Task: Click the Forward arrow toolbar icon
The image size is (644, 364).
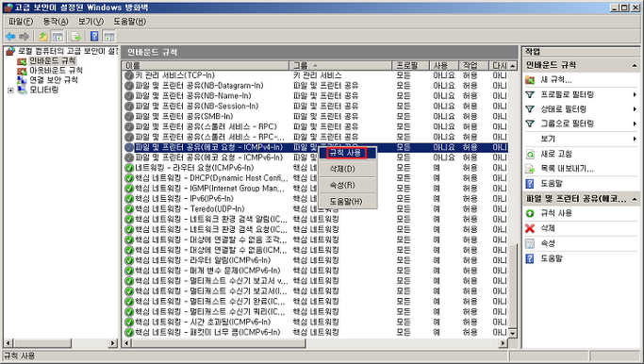Action: click(x=25, y=37)
